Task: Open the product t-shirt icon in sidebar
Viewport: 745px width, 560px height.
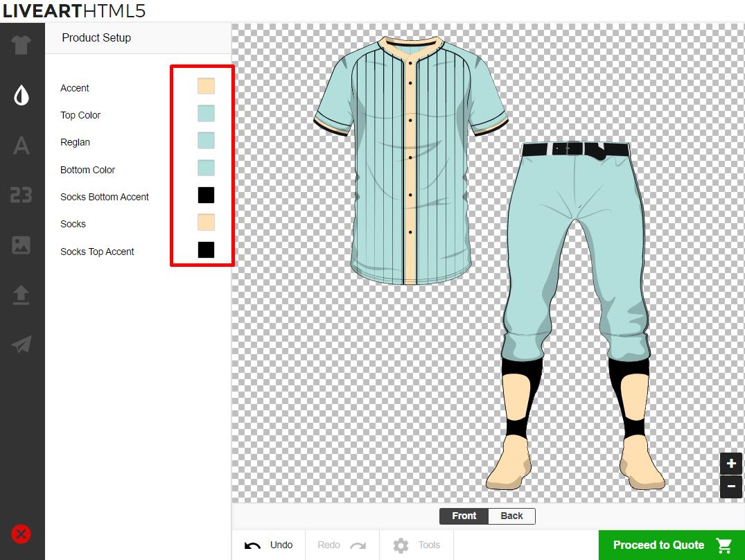Action: coord(21,46)
